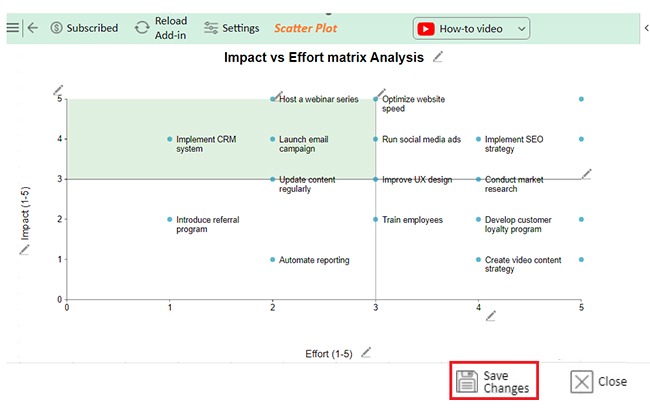Viewport: 650px width, 412px height.
Task: Collapse panel with the right-edge chevron
Action: point(646,28)
